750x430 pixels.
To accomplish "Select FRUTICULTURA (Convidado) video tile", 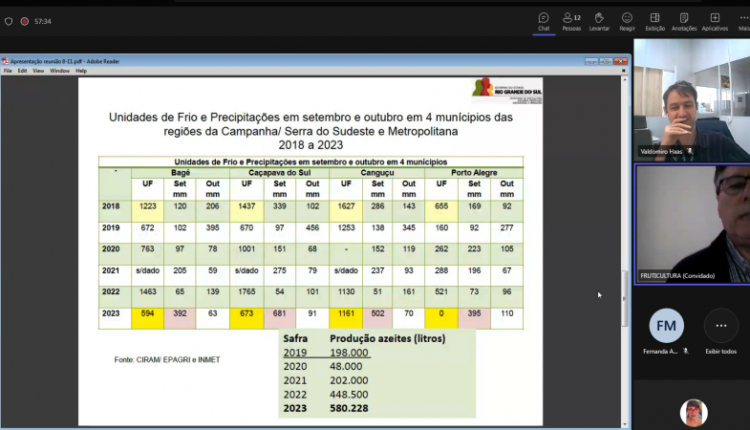I will 691,225.
